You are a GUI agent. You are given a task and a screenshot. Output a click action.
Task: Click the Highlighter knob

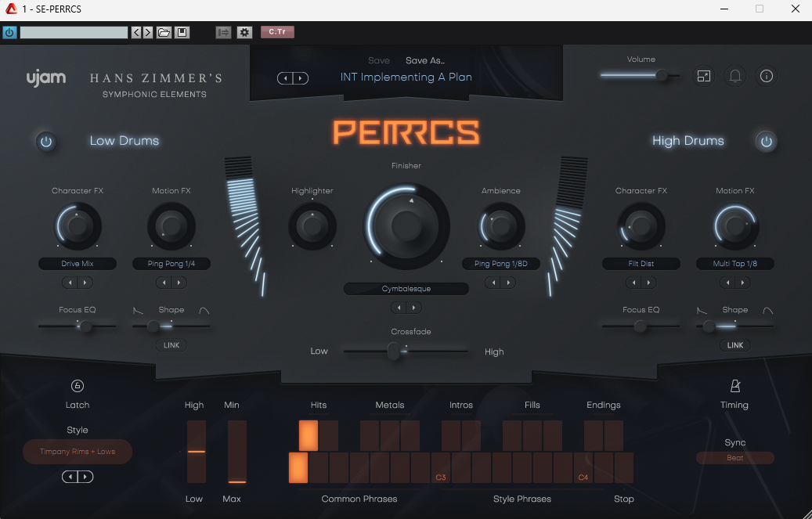coord(312,226)
